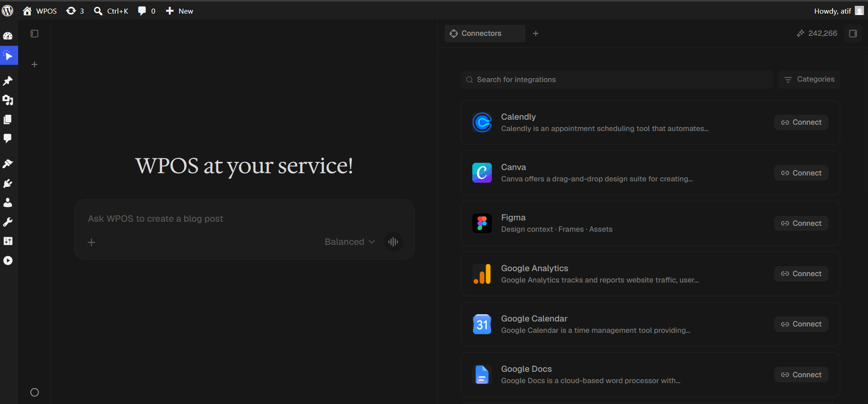Open the Categories filter
868x404 pixels.
point(809,79)
